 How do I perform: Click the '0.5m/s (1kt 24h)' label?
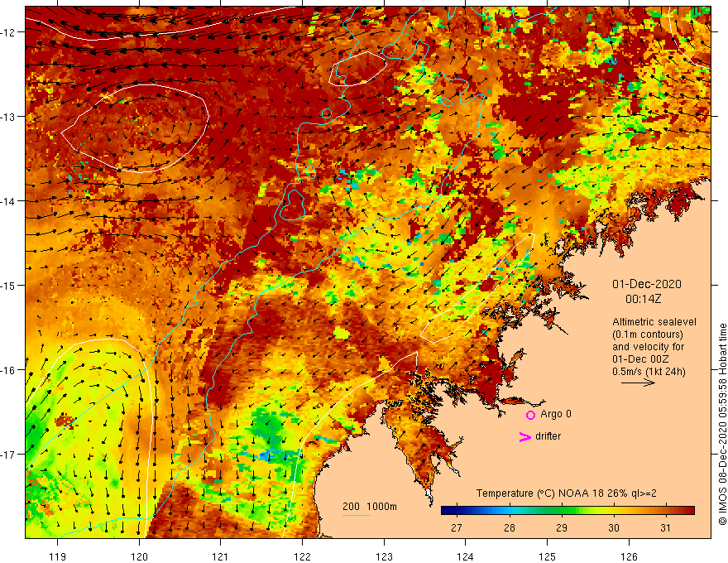(x=649, y=372)
